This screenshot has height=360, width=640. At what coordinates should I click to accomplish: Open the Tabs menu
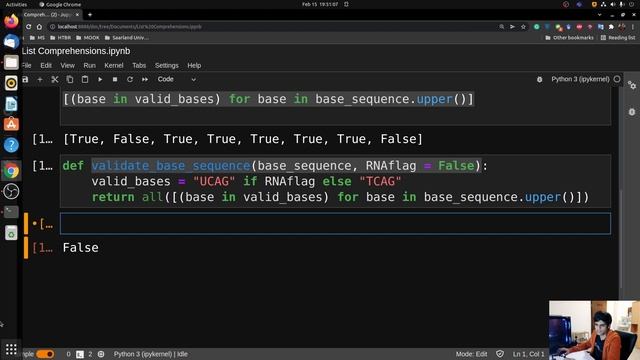pos(139,65)
